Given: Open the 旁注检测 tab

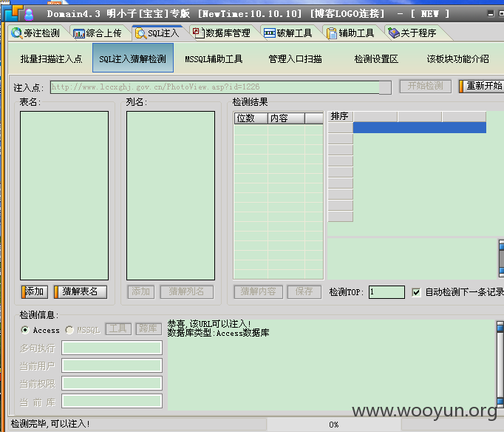Looking at the screenshot, I should [x=36, y=33].
